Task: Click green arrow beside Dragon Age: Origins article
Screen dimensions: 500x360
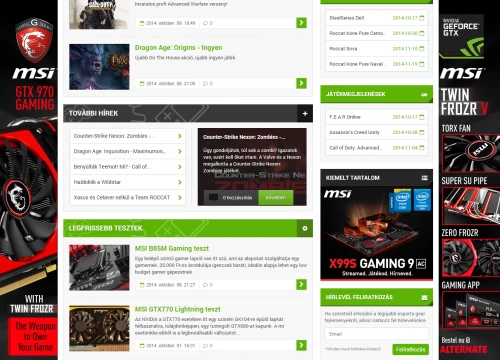Action: pyautogui.click(x=301, y=83)
